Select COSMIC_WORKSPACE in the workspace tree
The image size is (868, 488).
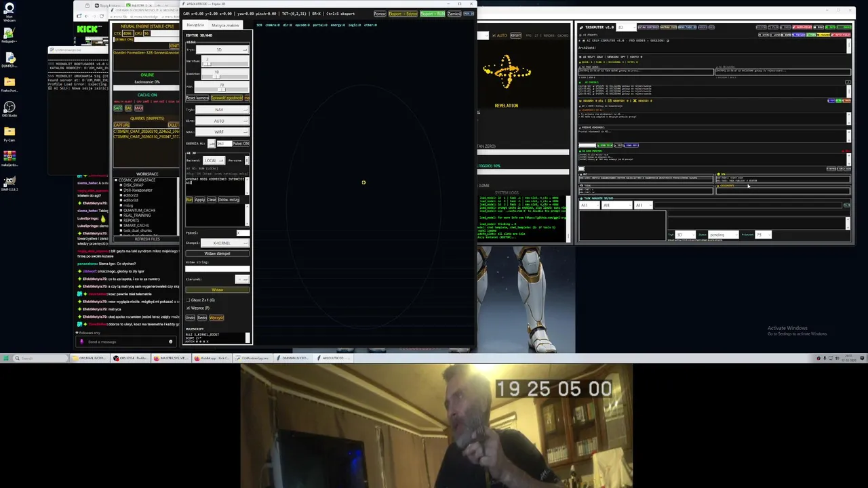(x=136, y=180)
